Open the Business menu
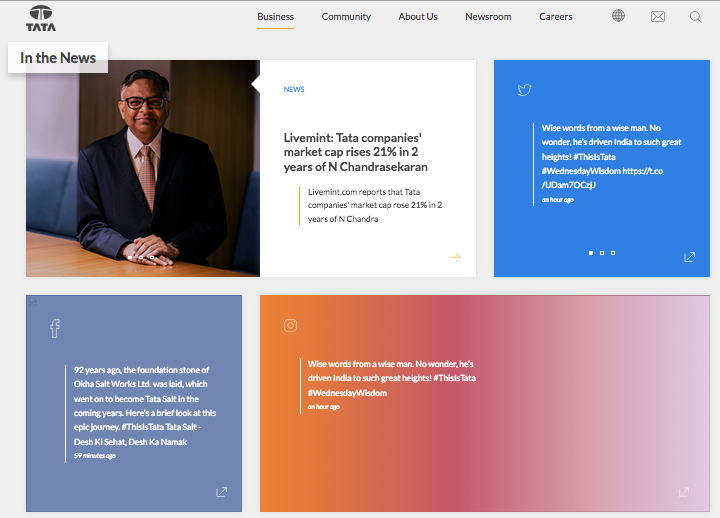The height and width of the screenshot is (518, 720). [x=275, y=17]
